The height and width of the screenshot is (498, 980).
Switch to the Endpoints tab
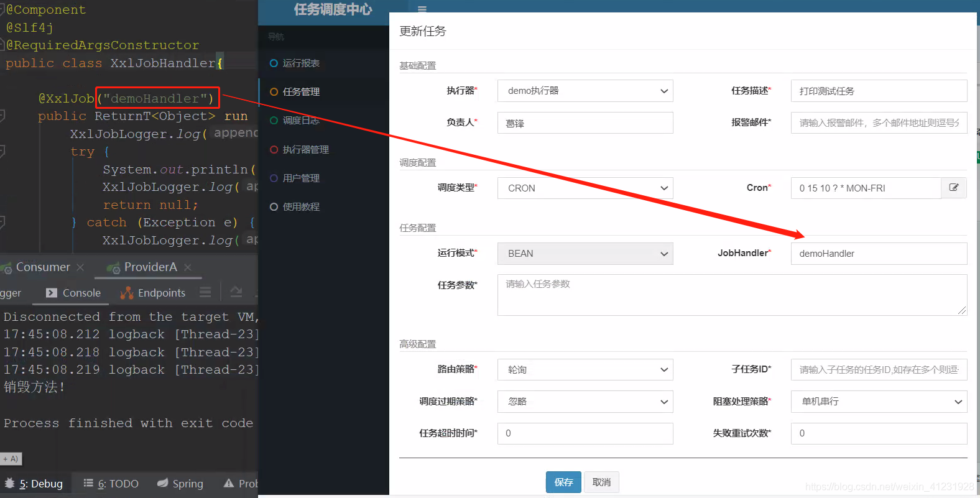point(153,293)
